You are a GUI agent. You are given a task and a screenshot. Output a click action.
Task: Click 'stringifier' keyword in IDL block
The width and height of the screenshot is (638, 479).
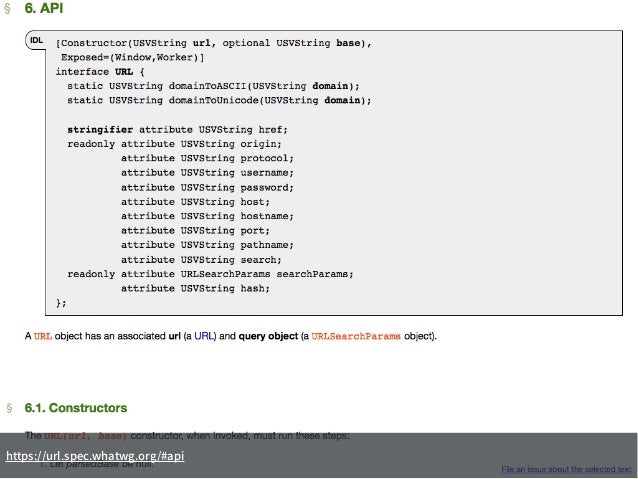(x=100, y=130)
